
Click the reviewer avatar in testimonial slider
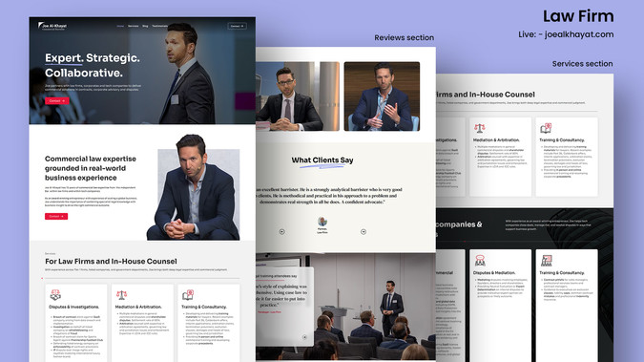click(322, 222)
